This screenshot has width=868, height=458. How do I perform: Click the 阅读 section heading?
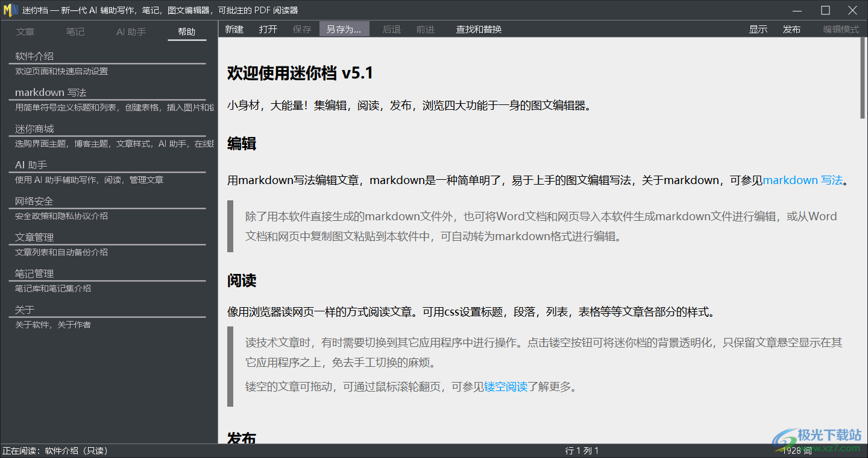242,281
